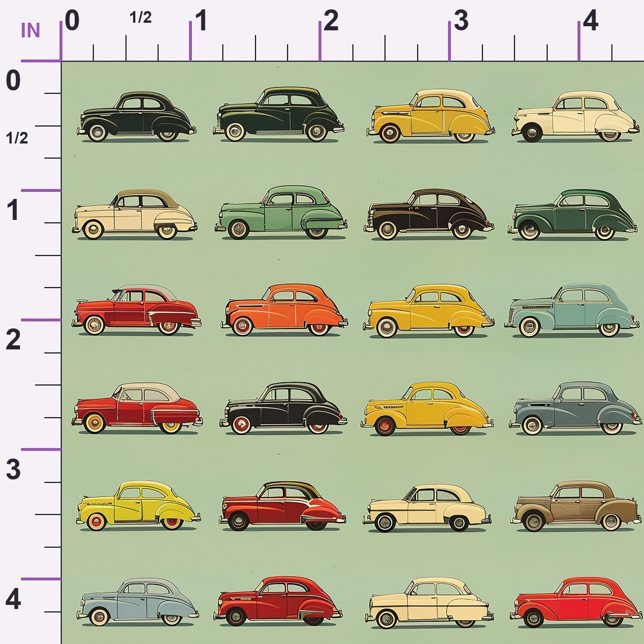The image size is (644, 644).
Task: Click the '2' label on the horizontal ruler
Action: pyautogui.click(x=331, y=20)
